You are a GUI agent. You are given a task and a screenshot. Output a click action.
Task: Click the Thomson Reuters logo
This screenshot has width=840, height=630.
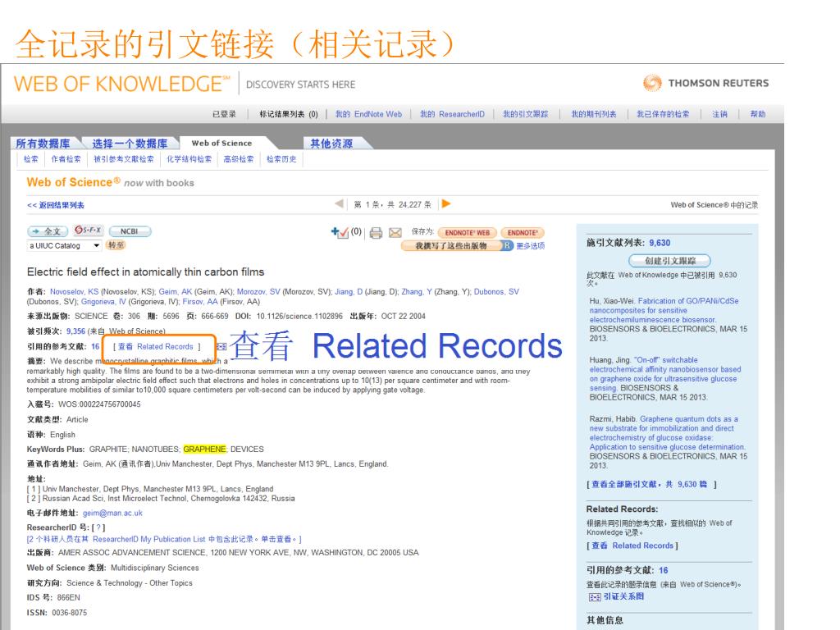(705, 83)
